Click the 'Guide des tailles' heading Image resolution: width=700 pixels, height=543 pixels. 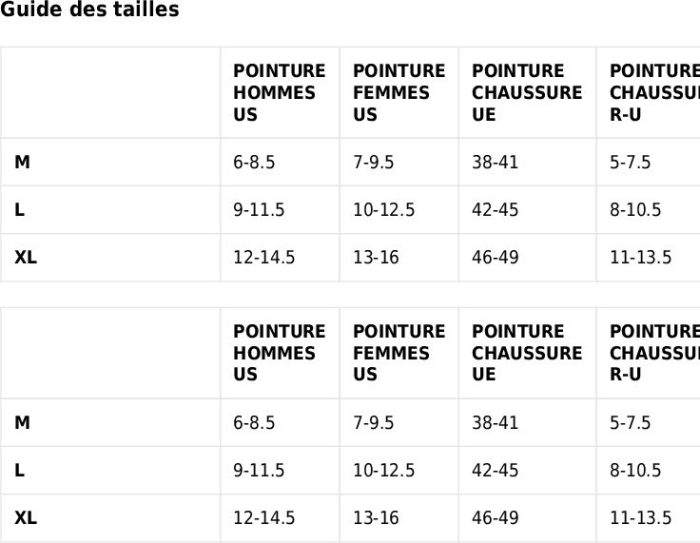click(90, 10)
